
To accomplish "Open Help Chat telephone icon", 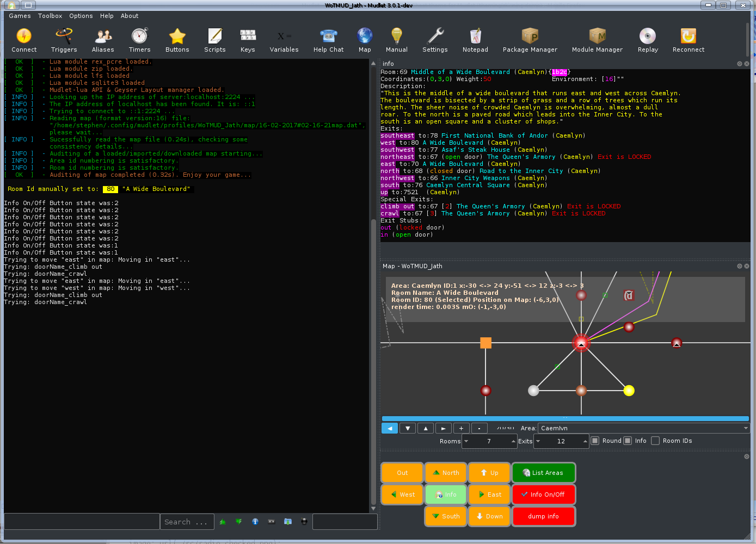I will 329,41.
